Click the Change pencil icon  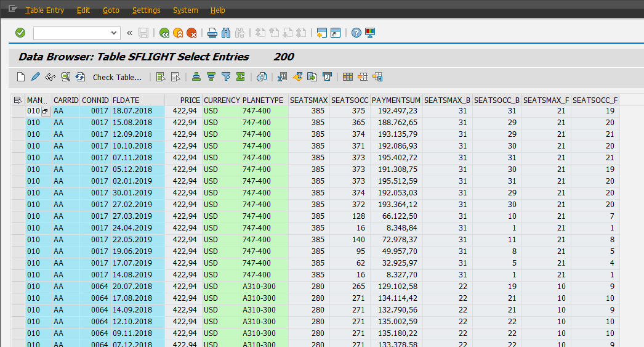(35, 77)
